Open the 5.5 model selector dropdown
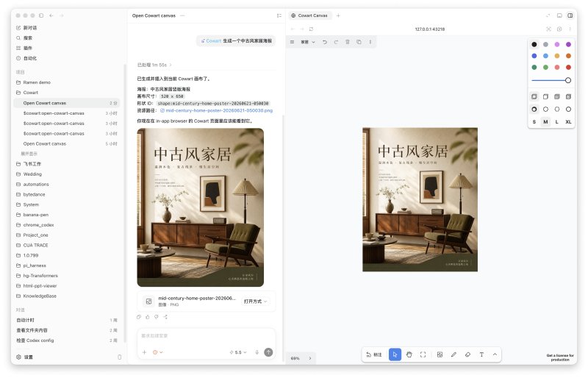The height and width of the screenshot is (378, 588). pyautogui.click(x=238, y=352)
